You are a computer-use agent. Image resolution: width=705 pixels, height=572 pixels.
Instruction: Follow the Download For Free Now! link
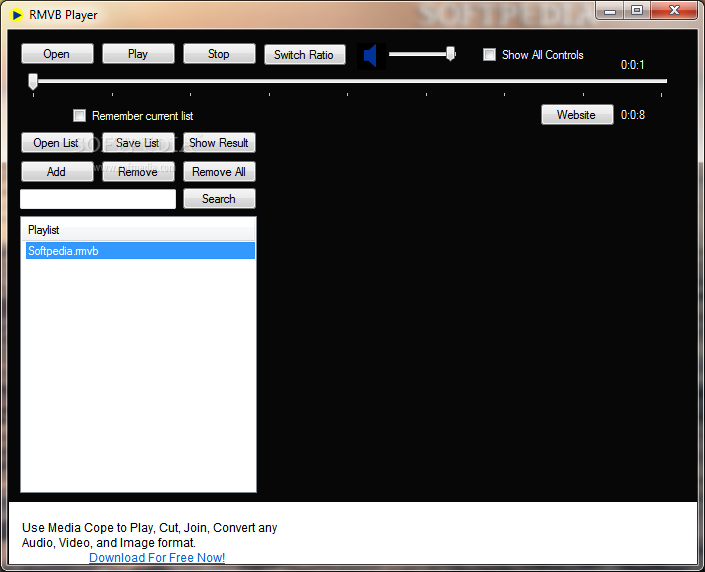(x=157, y=558)
